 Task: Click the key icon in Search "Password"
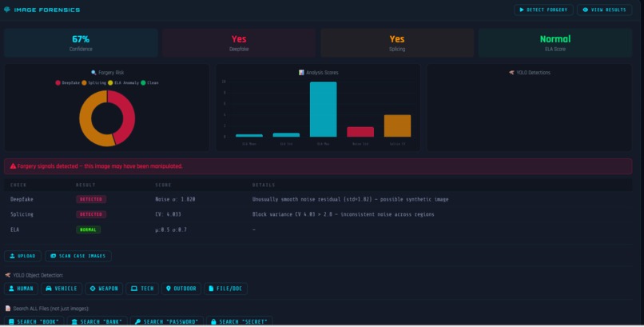(x=137, y=321)
